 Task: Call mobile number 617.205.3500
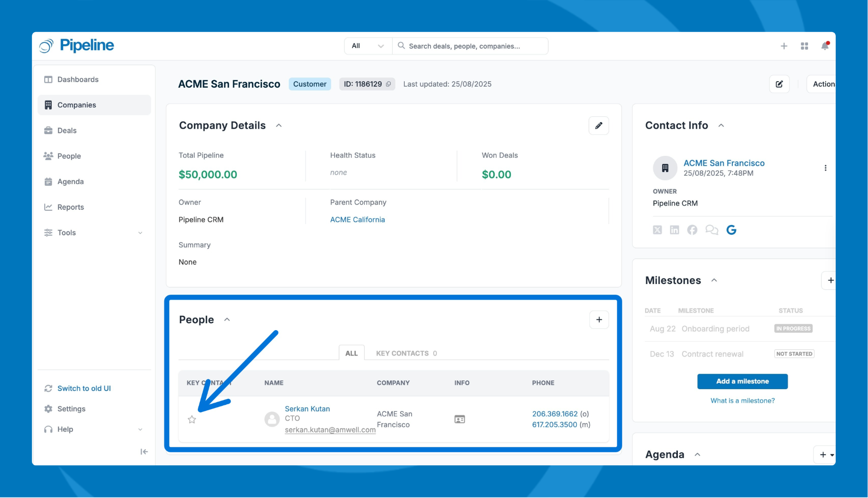coord(554,424)
